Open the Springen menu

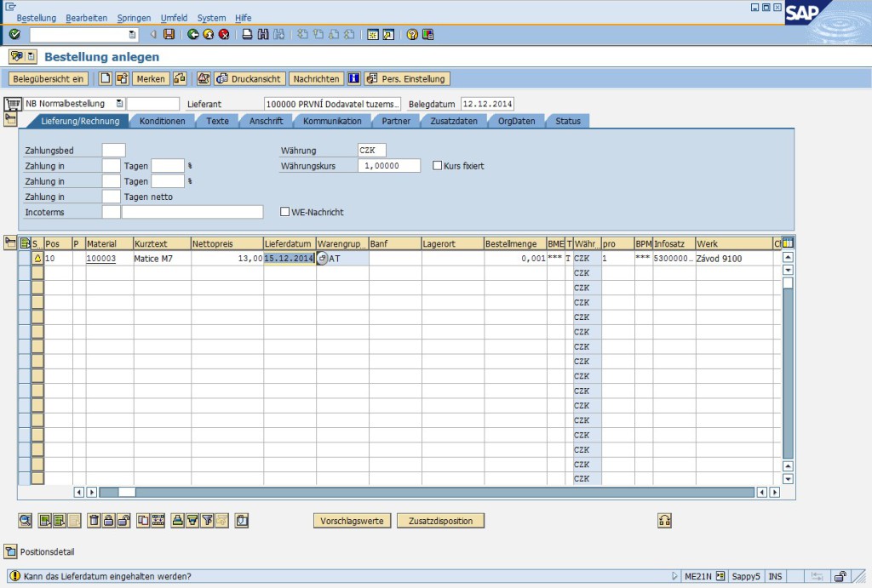[134, 18]
